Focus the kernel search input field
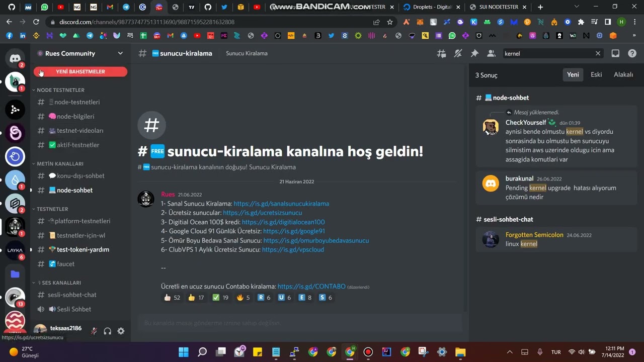Screen dimensions: 644x362 547,53
